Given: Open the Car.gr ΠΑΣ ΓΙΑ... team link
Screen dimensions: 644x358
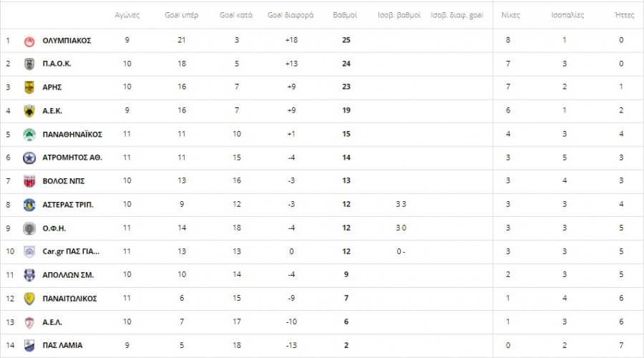Looking at the screenshot, I should point(71,251).
